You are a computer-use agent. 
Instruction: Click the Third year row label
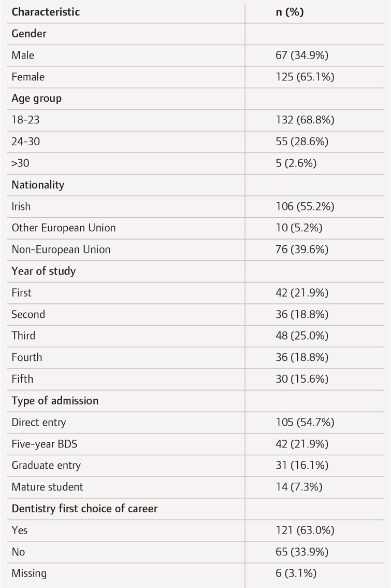[23, 335]
